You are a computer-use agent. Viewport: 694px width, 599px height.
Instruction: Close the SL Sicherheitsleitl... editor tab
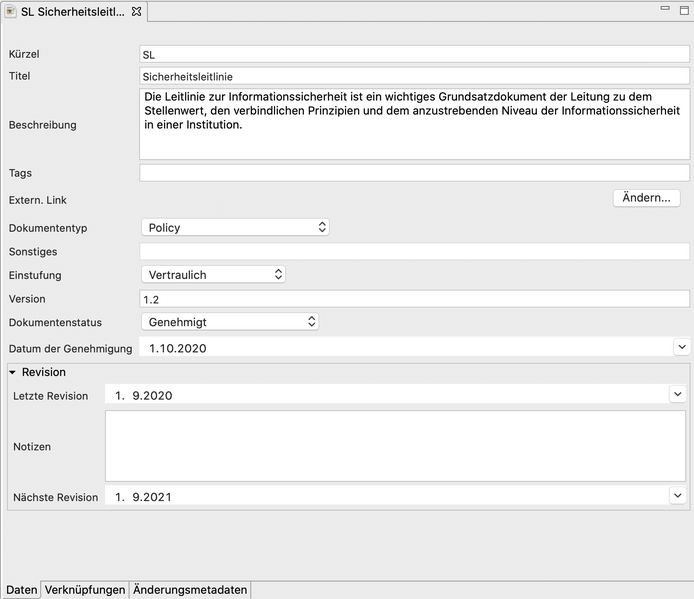pyautogui.click(x=137, y=12)
